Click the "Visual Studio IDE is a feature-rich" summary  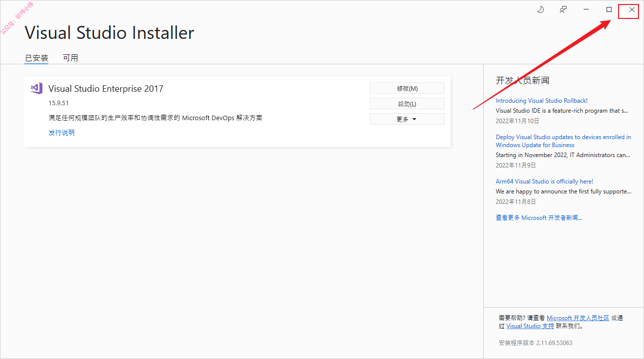pos(562,111)
